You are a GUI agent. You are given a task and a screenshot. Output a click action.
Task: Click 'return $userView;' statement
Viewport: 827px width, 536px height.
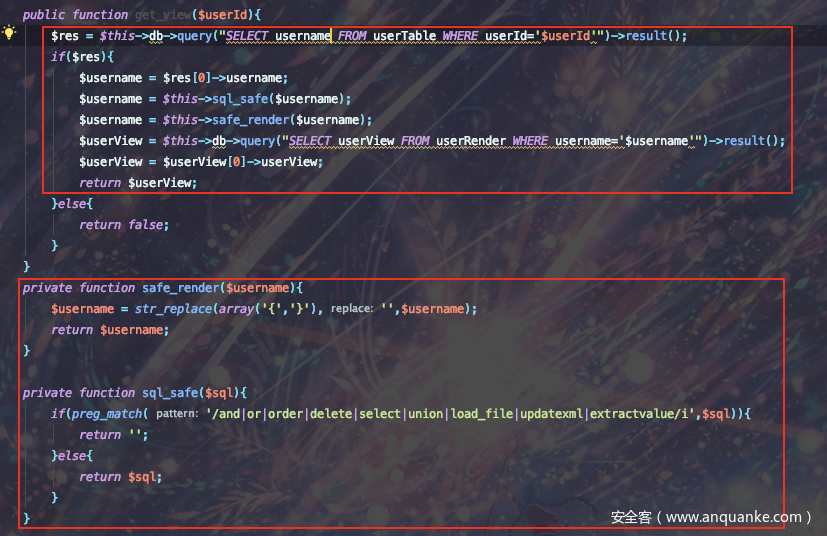(x=138, y=183)
